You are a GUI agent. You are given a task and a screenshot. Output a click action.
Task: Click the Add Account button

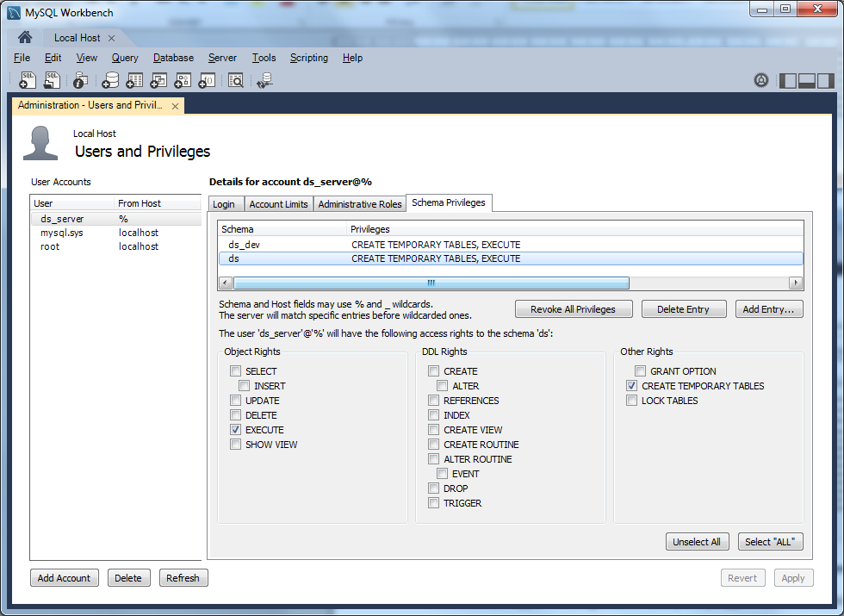[x=64, y=578]
